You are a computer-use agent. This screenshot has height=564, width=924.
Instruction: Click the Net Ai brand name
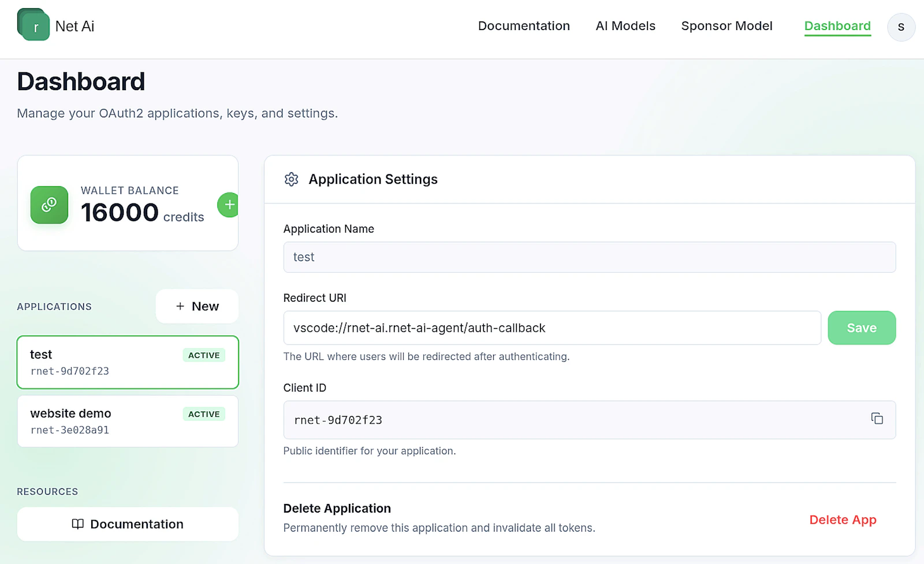pyautogui.click(x=74, y=26)
